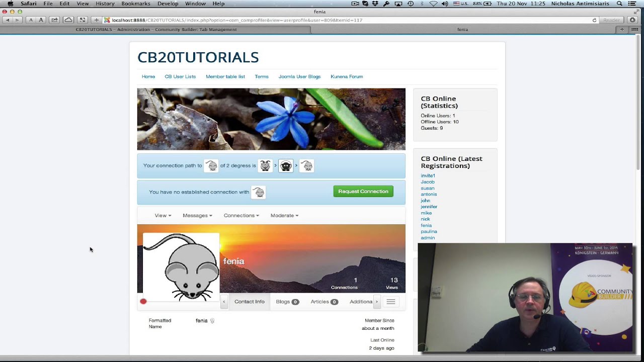Screen dimensions: 644x362
Task: Decrease text size with small A button
Action: (x=31, y=20)
